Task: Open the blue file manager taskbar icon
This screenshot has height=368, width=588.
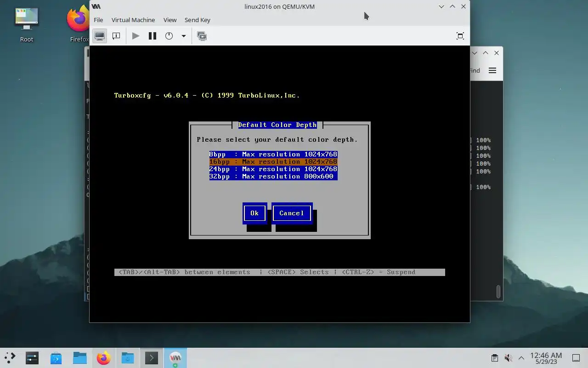Action: [80, 358]
